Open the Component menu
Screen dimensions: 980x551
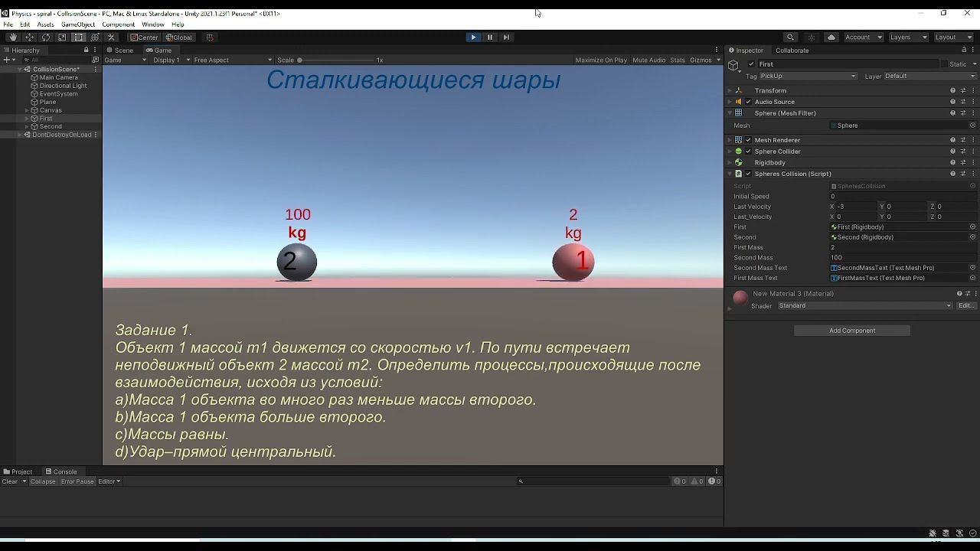click(x=119, y=24)
